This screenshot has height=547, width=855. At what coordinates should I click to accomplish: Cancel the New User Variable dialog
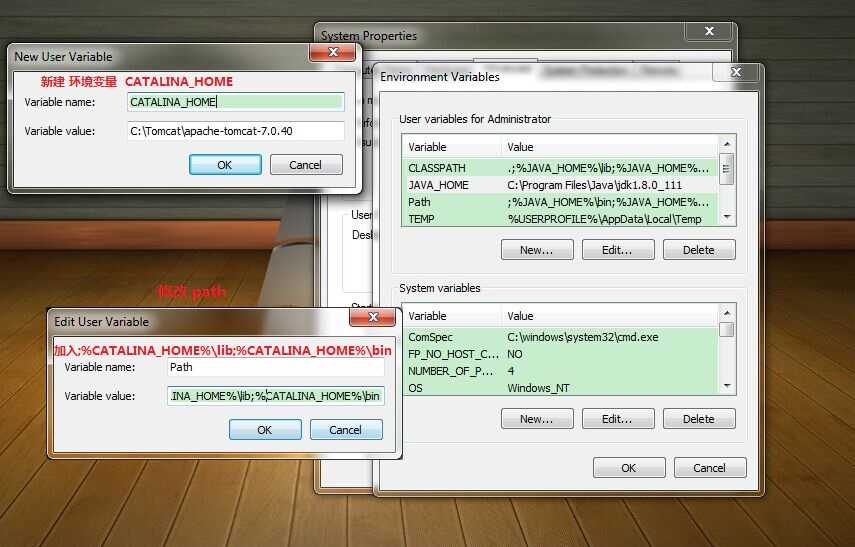pyautogui.click(x=306, y=165)
